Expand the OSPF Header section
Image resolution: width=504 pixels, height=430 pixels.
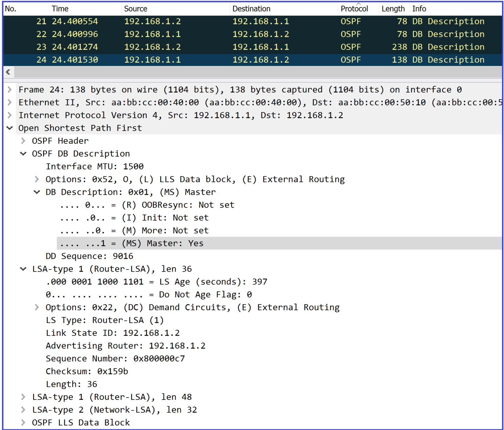[23, 141]
